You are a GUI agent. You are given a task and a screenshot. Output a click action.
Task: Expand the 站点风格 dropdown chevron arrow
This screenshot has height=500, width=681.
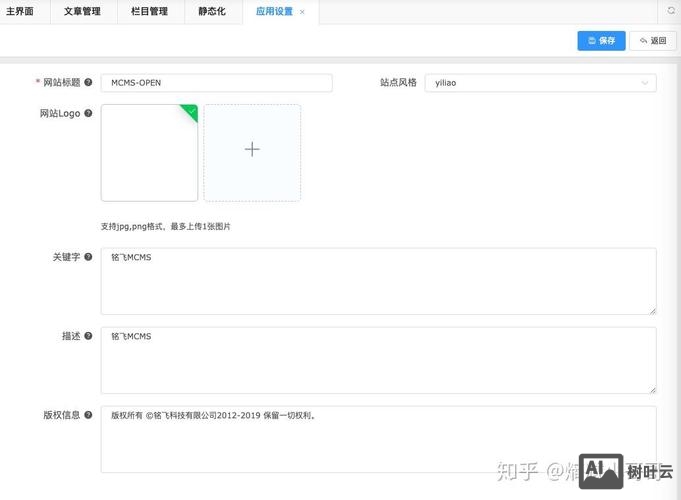pos(645,83)
